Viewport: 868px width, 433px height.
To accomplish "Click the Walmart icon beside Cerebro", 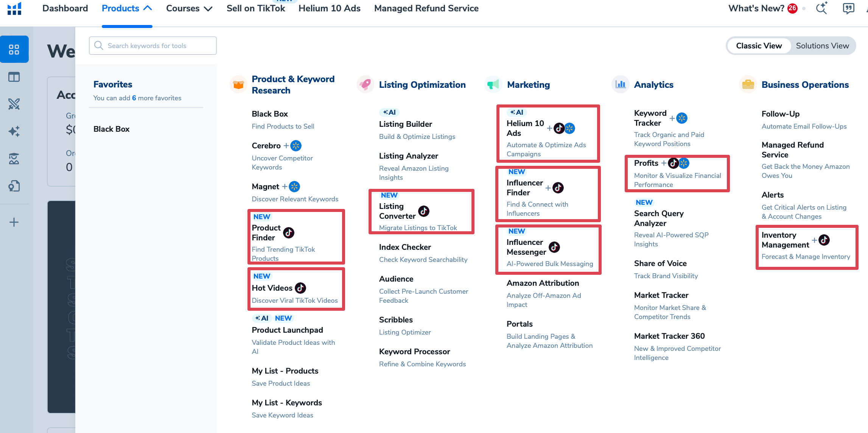I will (296, 146).
